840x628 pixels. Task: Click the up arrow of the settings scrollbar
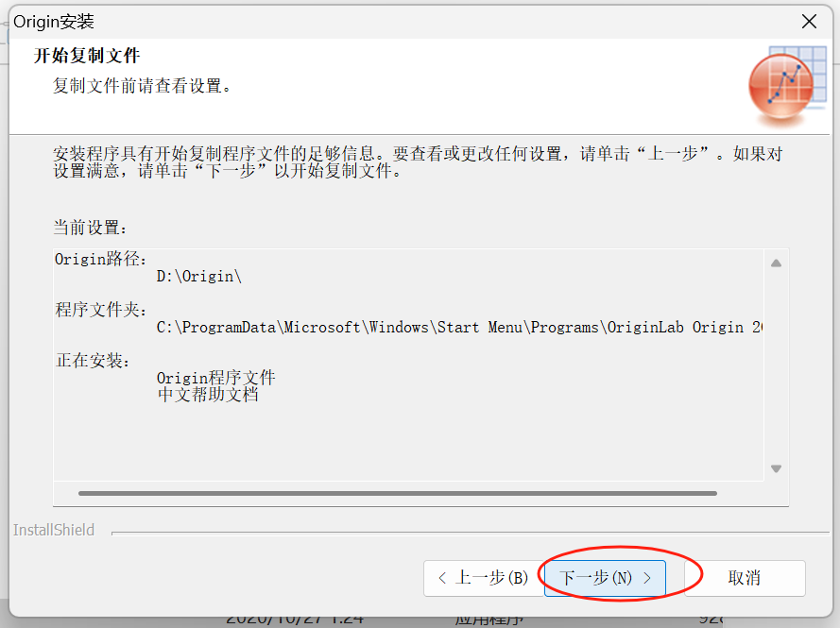point(776,263)
